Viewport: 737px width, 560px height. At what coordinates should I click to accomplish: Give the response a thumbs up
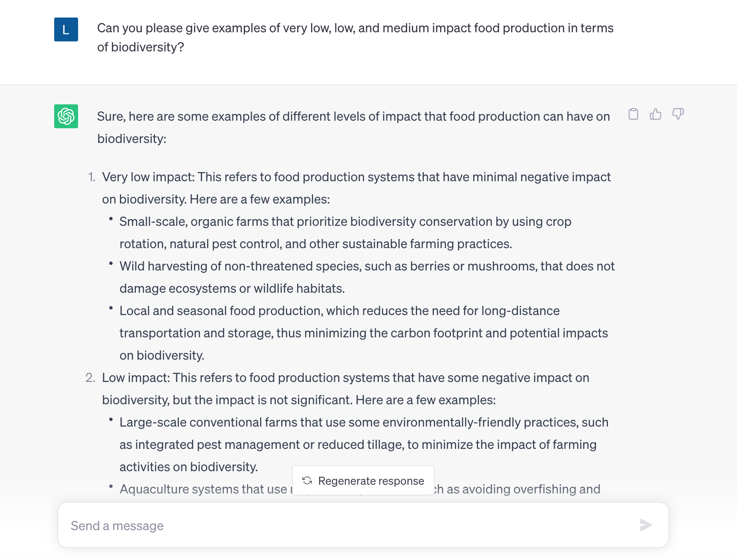point(655,114)
